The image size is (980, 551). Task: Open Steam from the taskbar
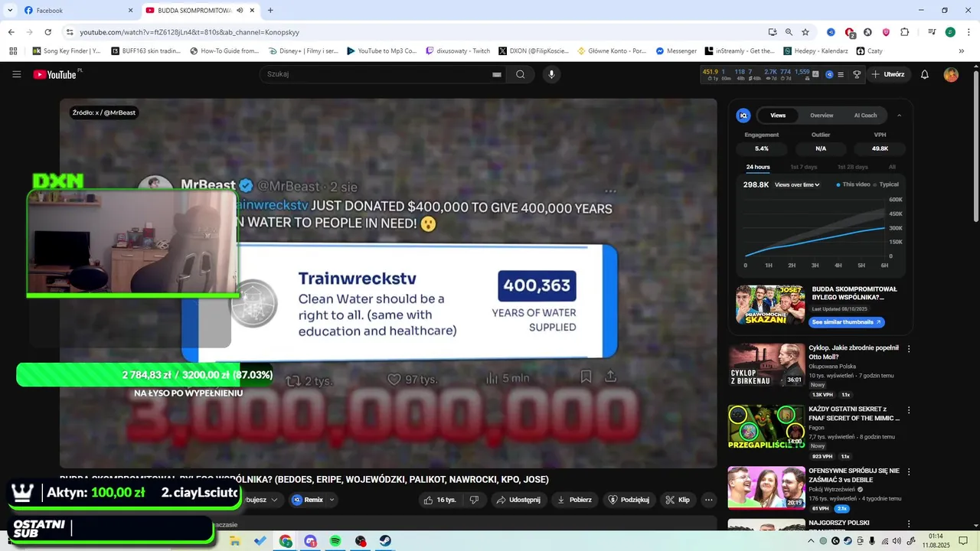(385, 541)
